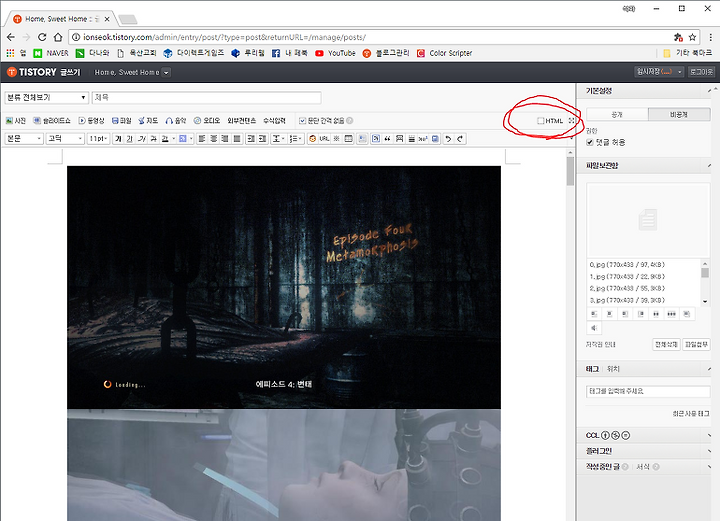Click the YouTube bookmark

pyautogui.click(x=336, y=53)
